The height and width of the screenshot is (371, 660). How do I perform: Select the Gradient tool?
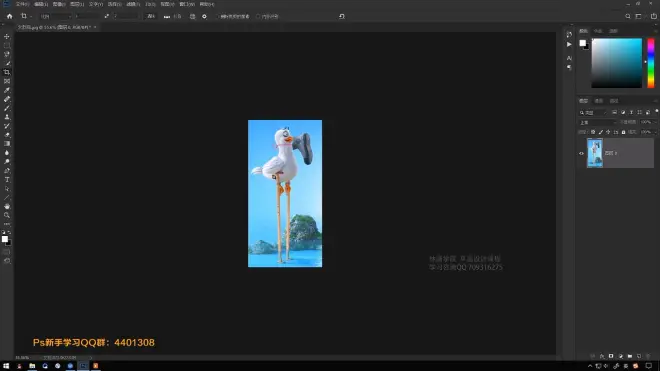coord(7,144)
